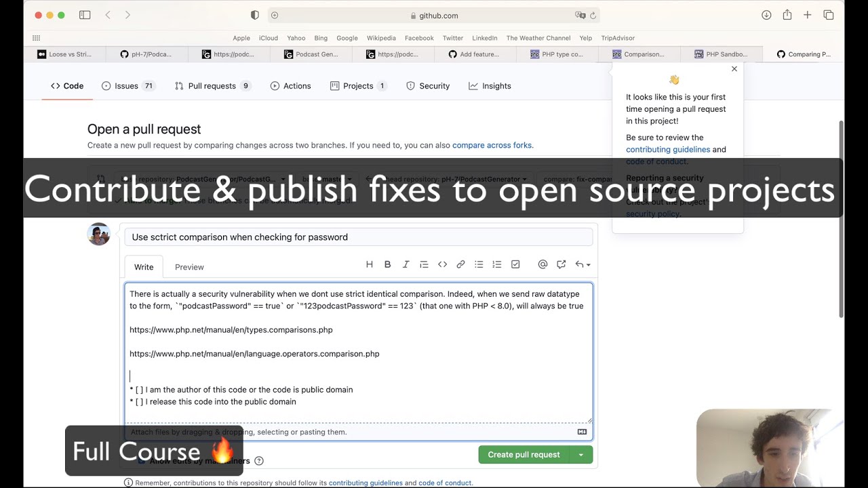This screenshot has height=488, width=868.
Task: Open the LinkedIn bookmark
Action: [x=485, y=38]
